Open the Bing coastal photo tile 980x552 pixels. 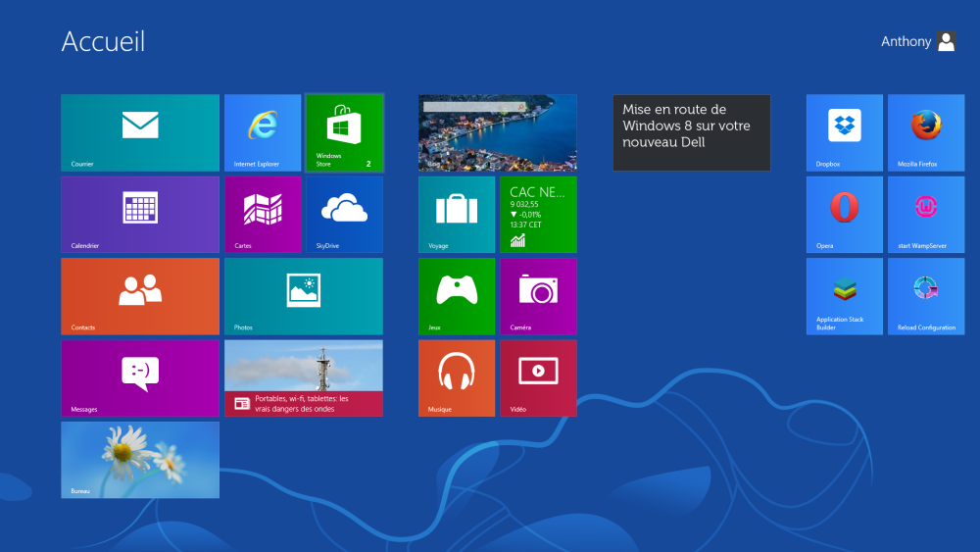coord(498,132)
